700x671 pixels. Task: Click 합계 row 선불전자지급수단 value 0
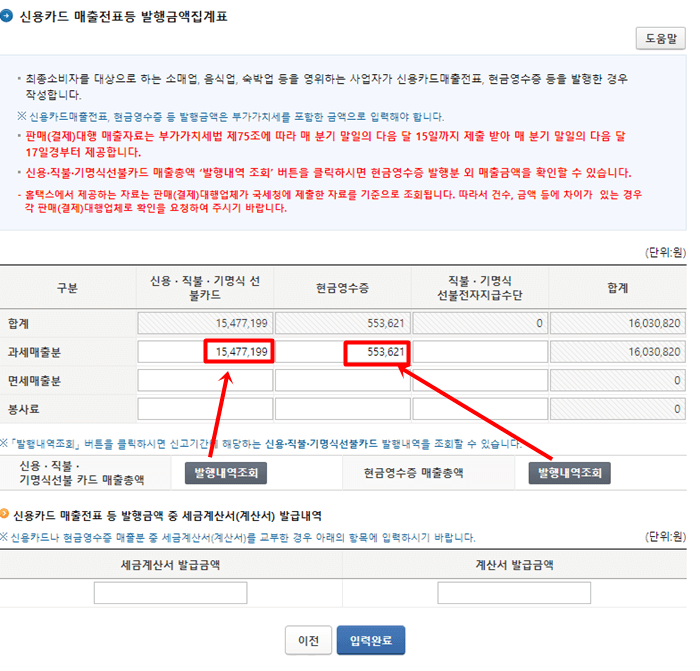[x=480, y=323]
